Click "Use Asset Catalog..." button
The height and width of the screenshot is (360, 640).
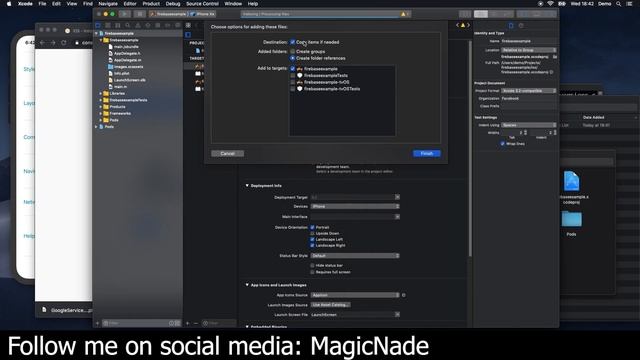coord(331,305)
